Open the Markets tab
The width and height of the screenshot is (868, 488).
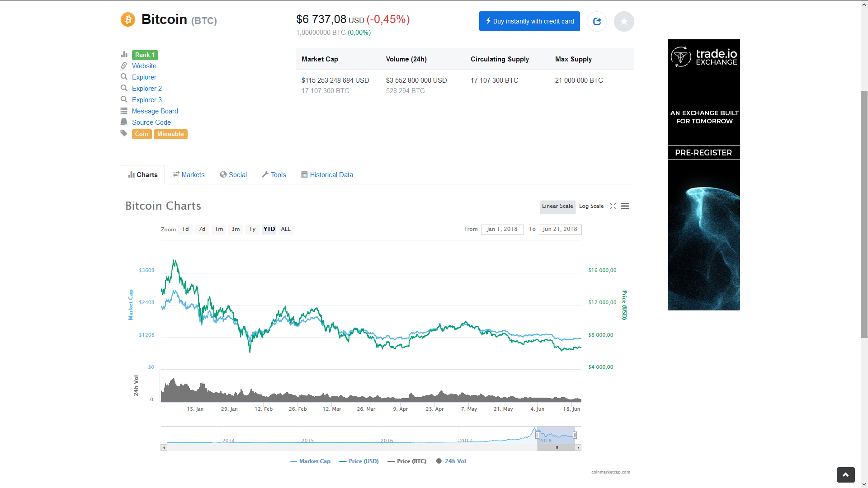click(x=189, y=175)
